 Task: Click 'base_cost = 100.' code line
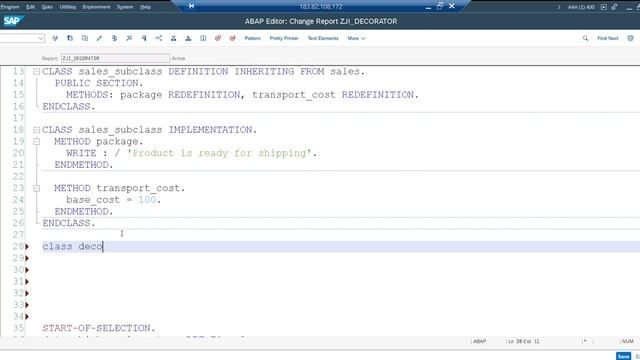coord(114,200)
